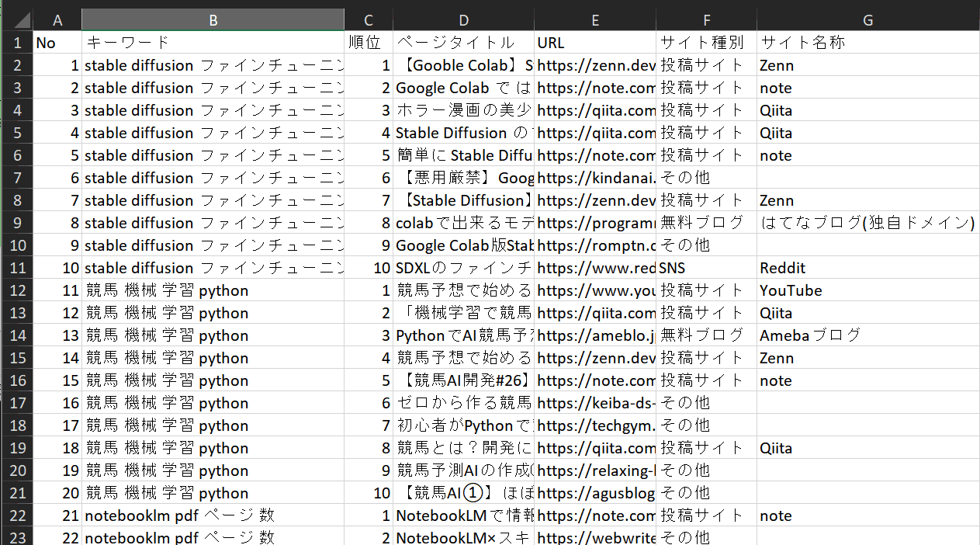Select row 12 header
Viewport: 980px width, 545px height.
(16, 290)
